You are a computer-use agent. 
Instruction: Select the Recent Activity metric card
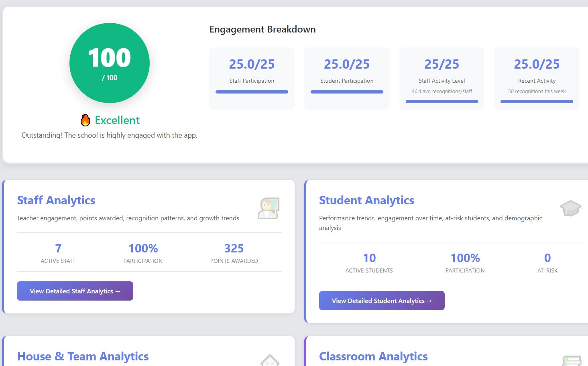point(537,78)
